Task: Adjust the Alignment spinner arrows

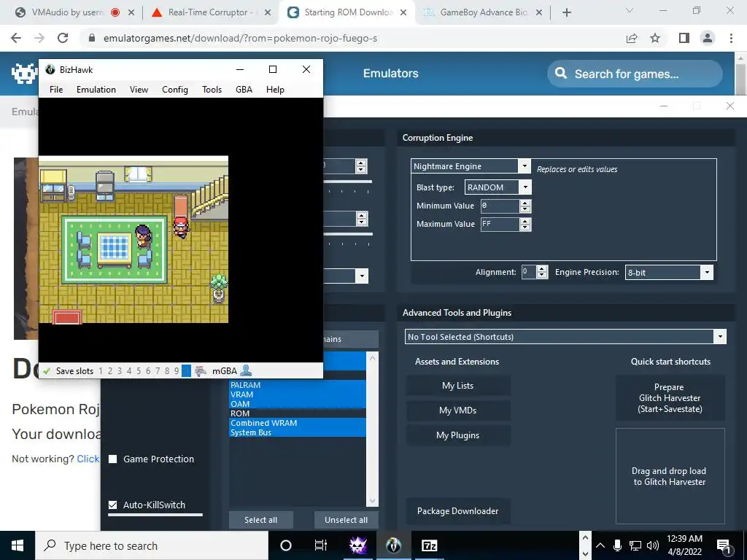Action: [x=542, y=272]
